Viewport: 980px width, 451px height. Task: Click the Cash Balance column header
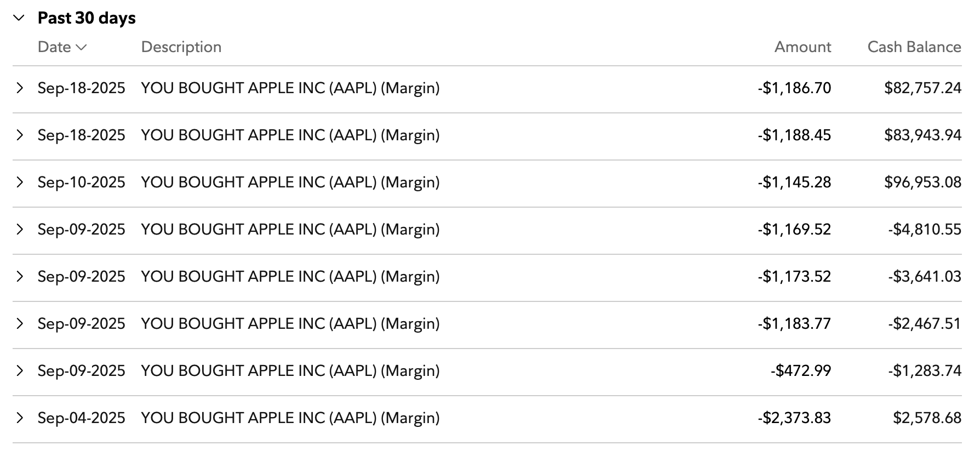pos(914,47)
